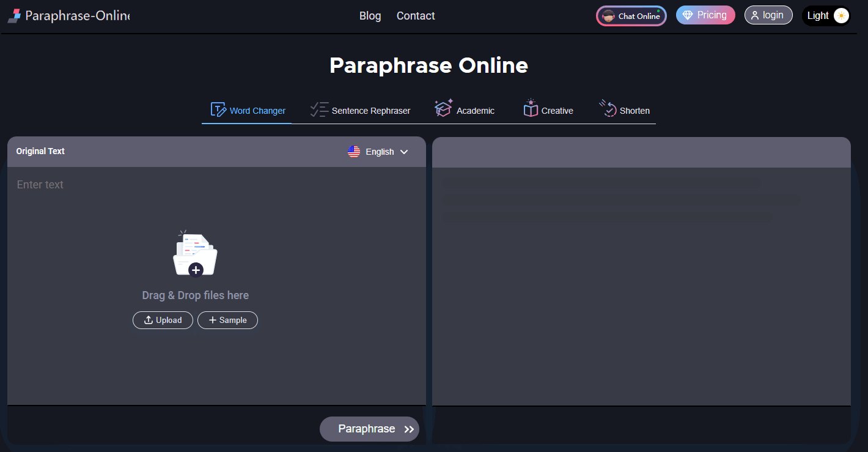The image size is (868, 452).
Task: Click the Word Changer mode icon
Action: click(x=218, y=109)
